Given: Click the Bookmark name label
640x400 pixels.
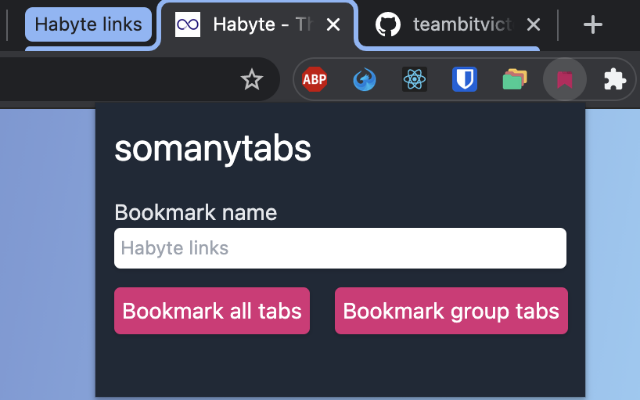Looking at the screenshot, I should click(x=196, y=212).
